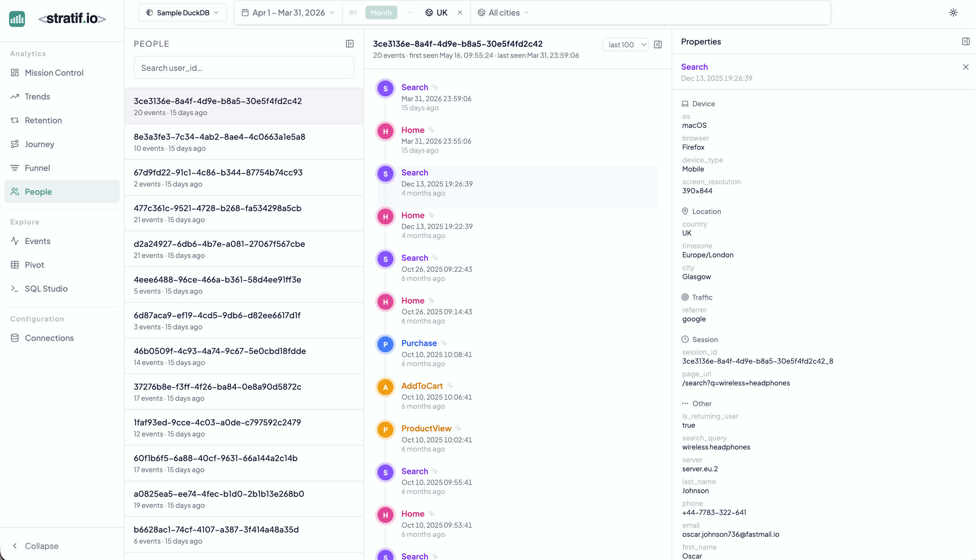Image resolution: width=975 pixels, height=560 pixels.
Task: Collapse the People list panel icon
Action: [350, 44]
